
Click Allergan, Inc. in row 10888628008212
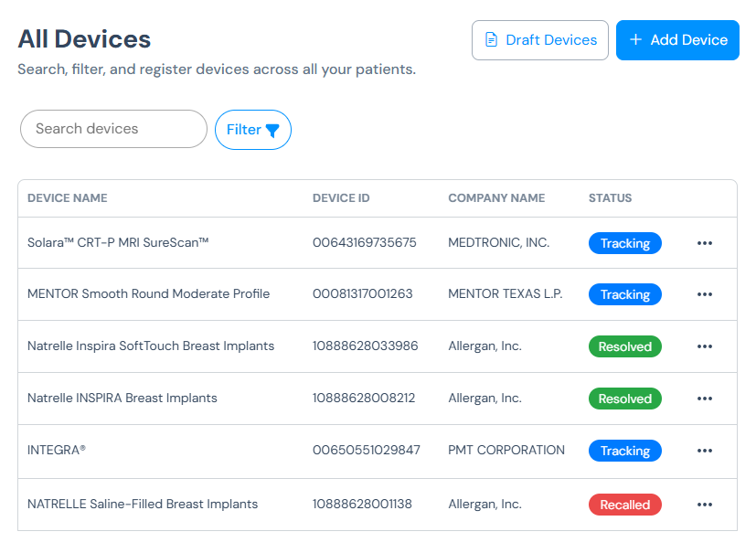(x=485, y=398)
